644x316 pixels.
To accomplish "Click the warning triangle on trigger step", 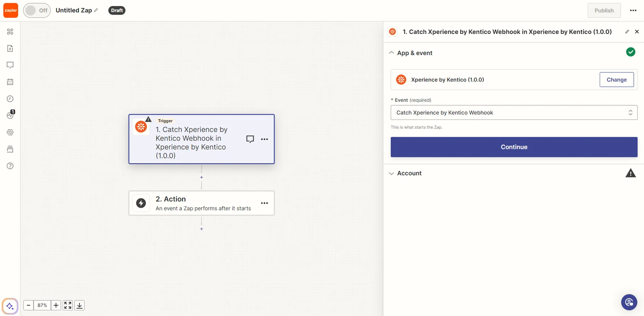I will [x=148, y=119].
